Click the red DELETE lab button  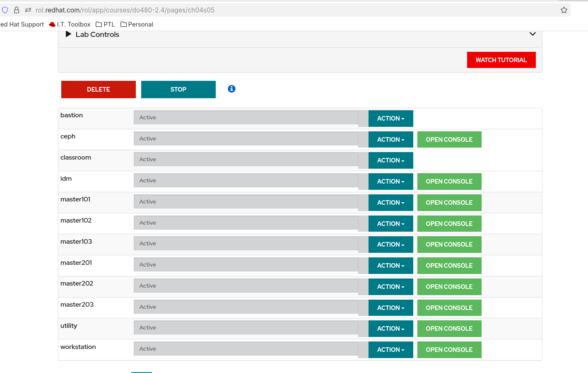pos(99,90)
